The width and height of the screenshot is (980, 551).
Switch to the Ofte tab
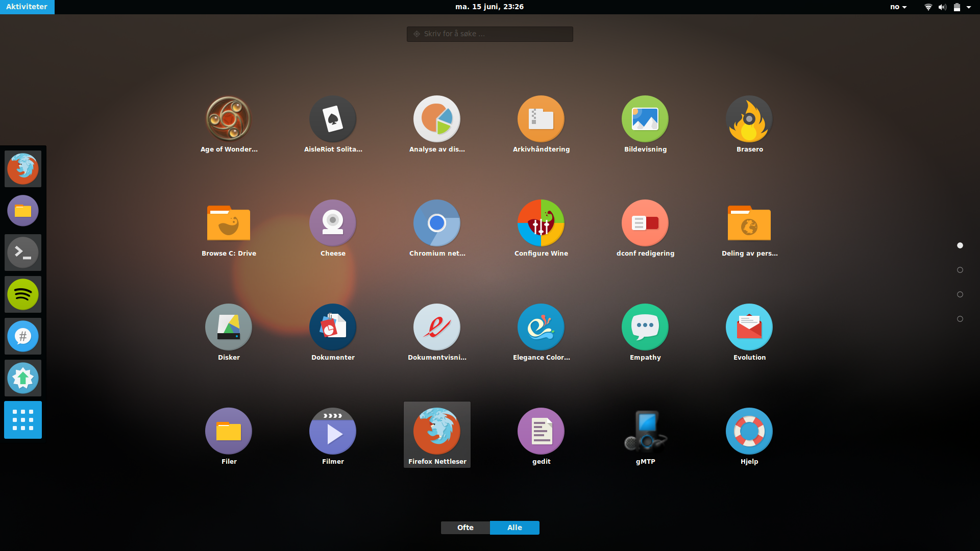[x=465, y=528]
